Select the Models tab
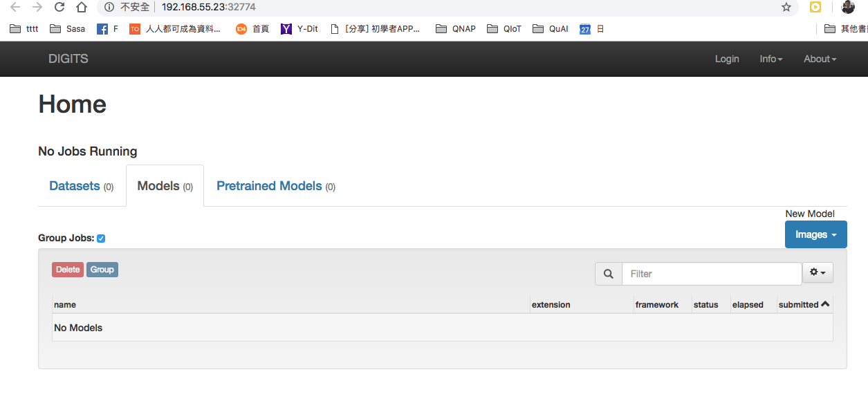 (165, 186)
